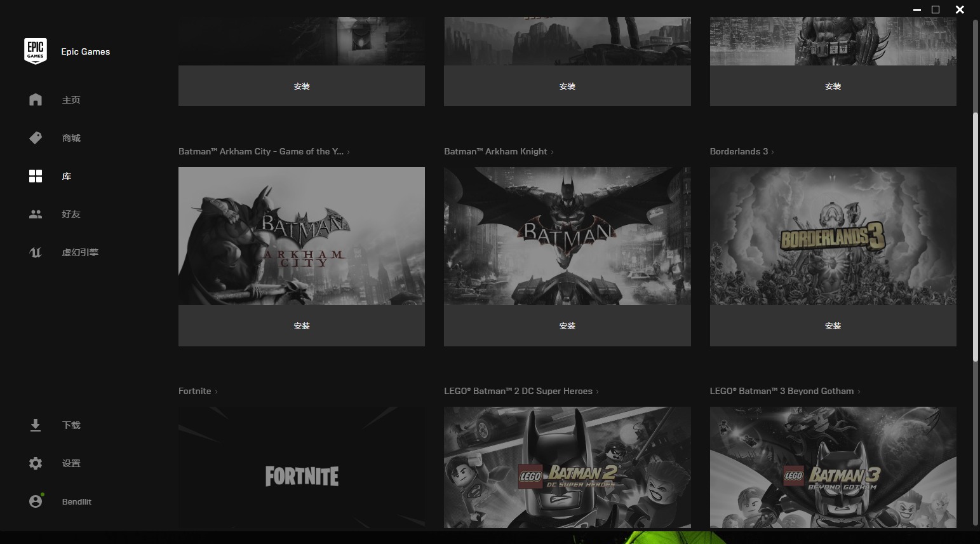
Task: Select the LEGO Batman 3 Beyond Gotham cover art
Action: point(833,467)
